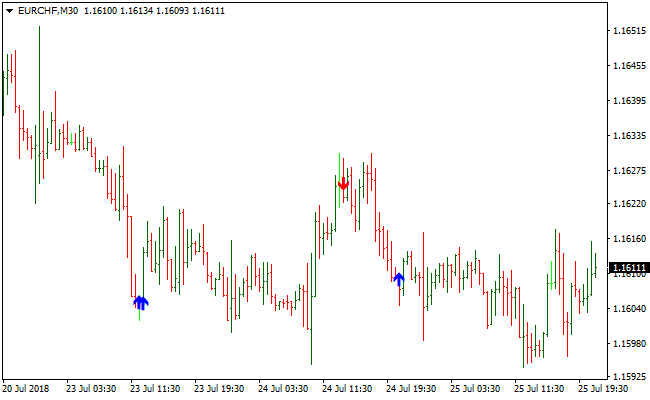Click the single blue up arrow near 24 Jul 19:30
The image size is (650, 400).
pyautogui.click(x=399, y=279)
